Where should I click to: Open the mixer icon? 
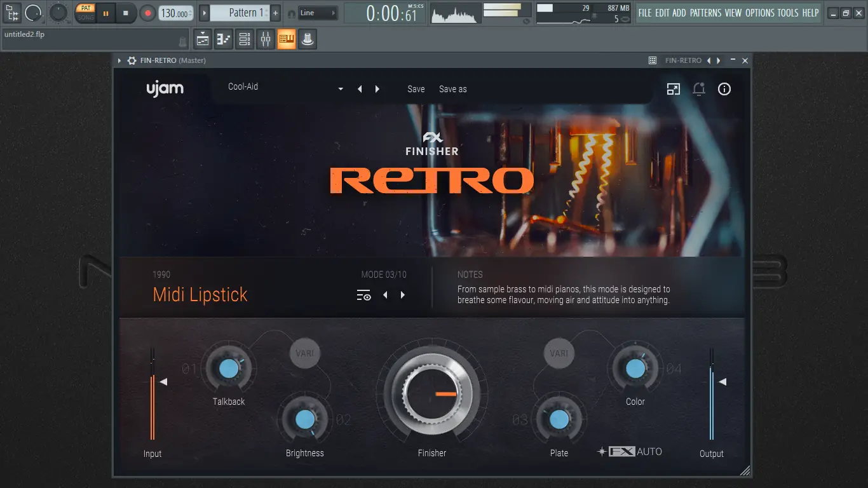pyautogui.click(x=266, y=39)
